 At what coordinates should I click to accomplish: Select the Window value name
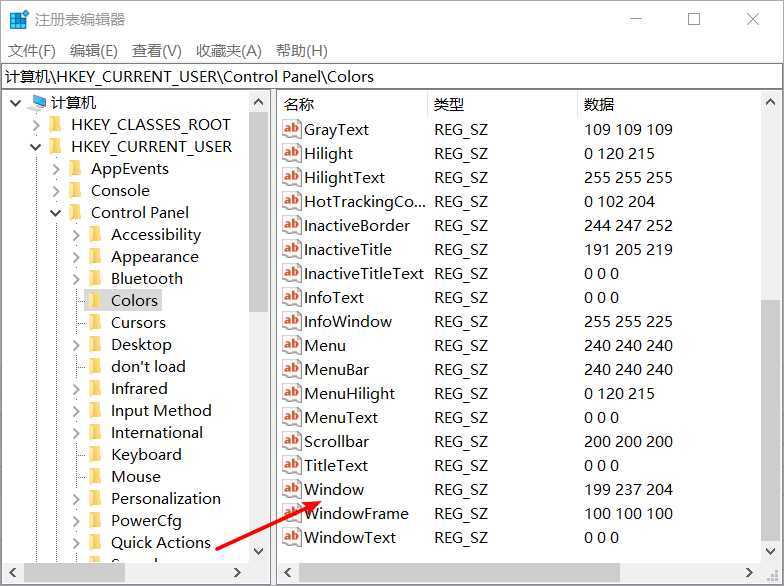(334, 489)
